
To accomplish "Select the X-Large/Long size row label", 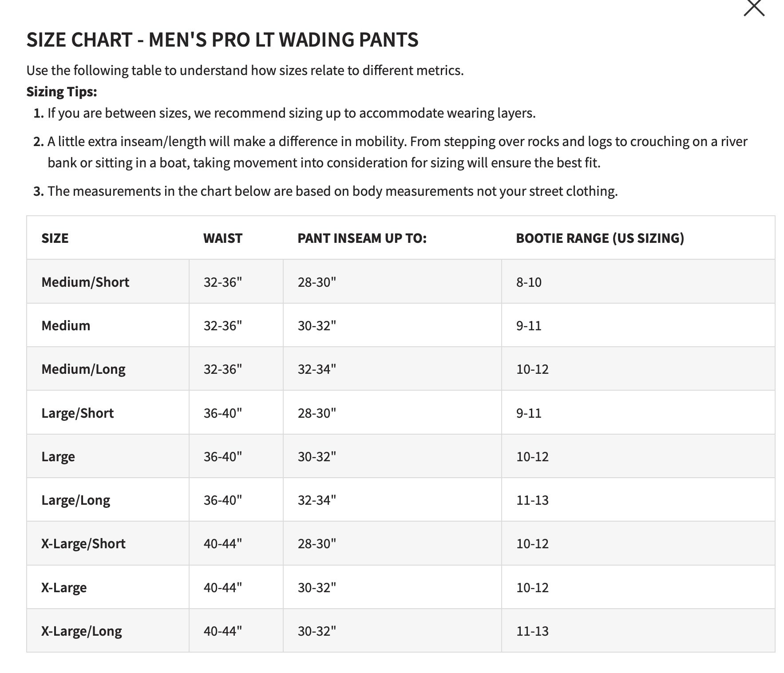I will (82, 631).
